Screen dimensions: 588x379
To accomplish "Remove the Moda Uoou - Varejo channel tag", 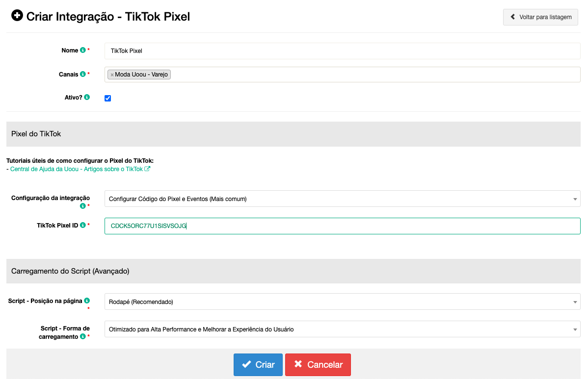I will (112, 75).
